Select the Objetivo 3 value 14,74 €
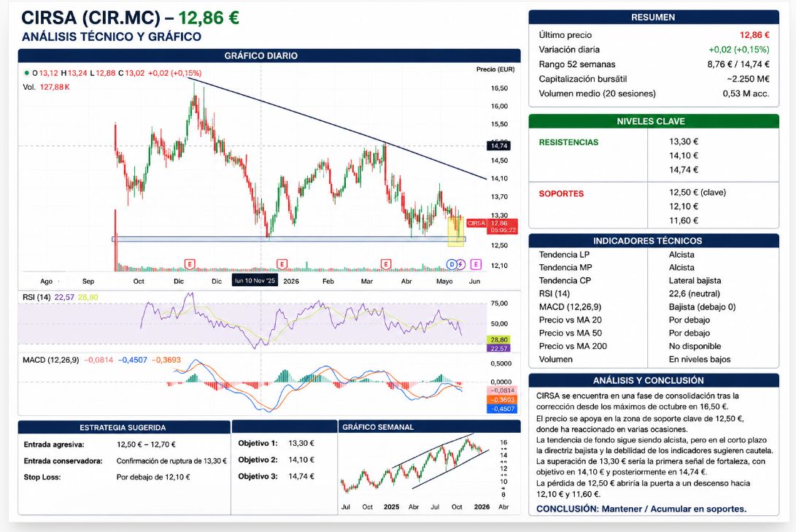The width and height of the screenshot is (796, 532). [301, 476]
